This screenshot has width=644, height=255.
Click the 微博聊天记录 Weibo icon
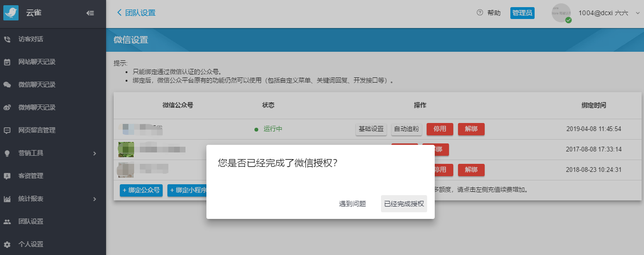click(7, 107)
